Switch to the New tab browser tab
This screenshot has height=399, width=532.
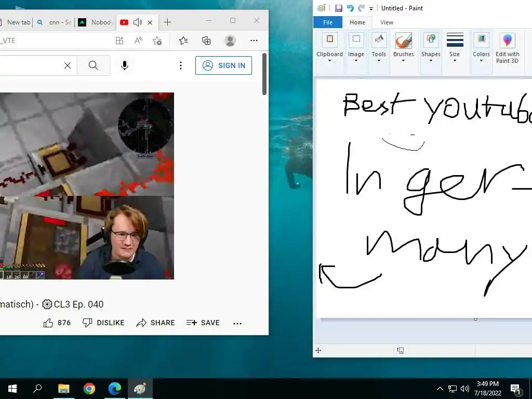16,22
